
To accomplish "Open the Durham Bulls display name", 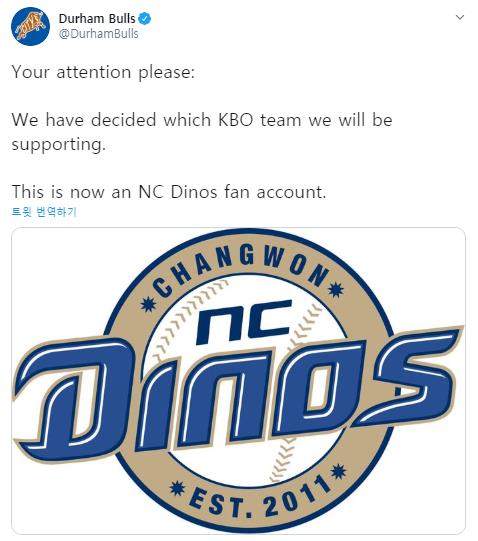I will click(97, 19).
